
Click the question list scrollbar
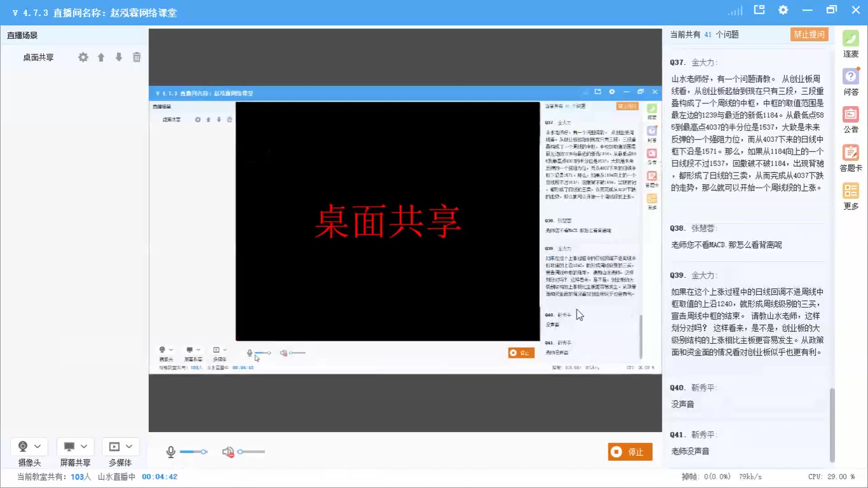(x=832, y=425)
